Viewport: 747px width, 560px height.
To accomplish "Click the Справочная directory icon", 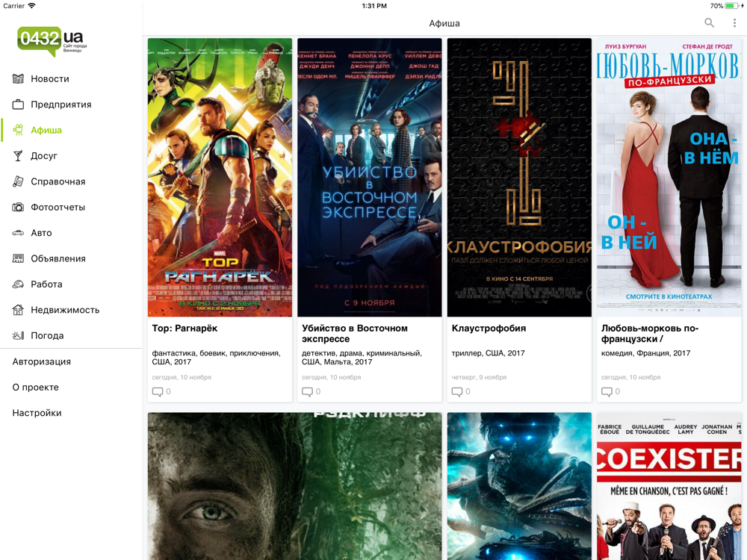I will 18,181.
